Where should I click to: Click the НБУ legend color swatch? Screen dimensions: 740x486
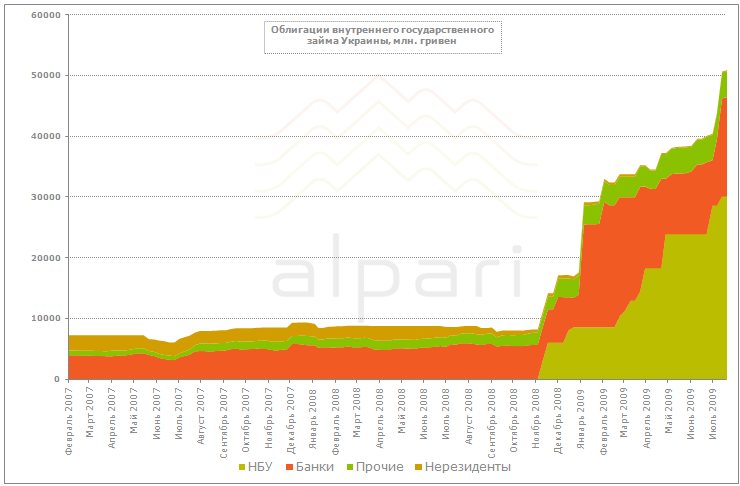242,468
